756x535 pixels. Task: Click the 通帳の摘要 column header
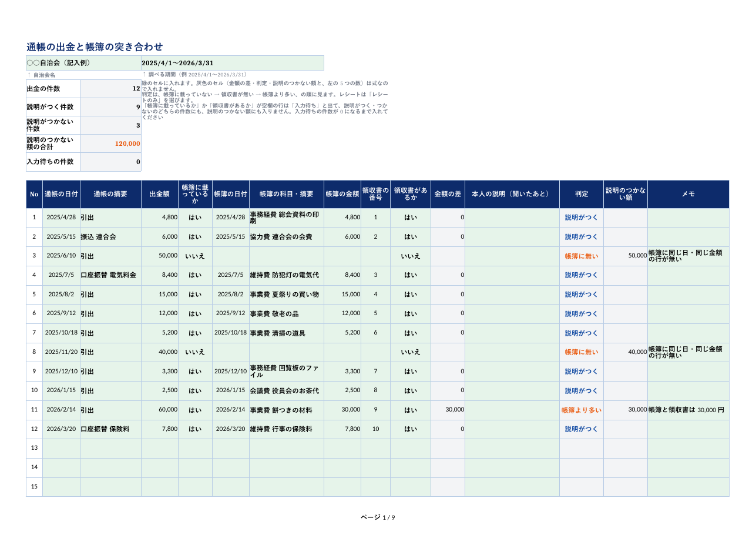110,194
